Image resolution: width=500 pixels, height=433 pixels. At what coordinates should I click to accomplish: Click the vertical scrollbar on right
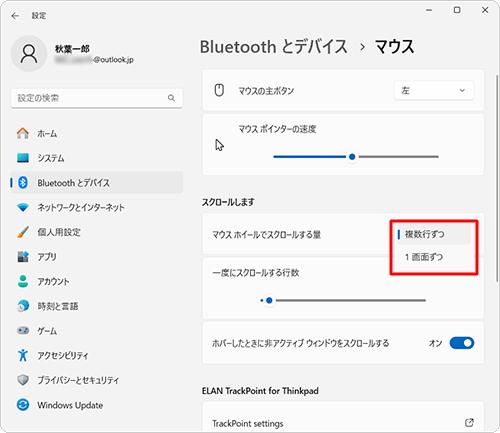[x=497, y=177]
